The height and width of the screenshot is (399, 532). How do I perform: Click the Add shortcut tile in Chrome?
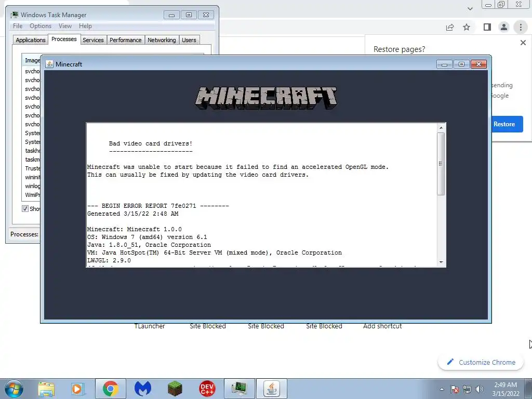pyautogui.click(x=382, y=326)
